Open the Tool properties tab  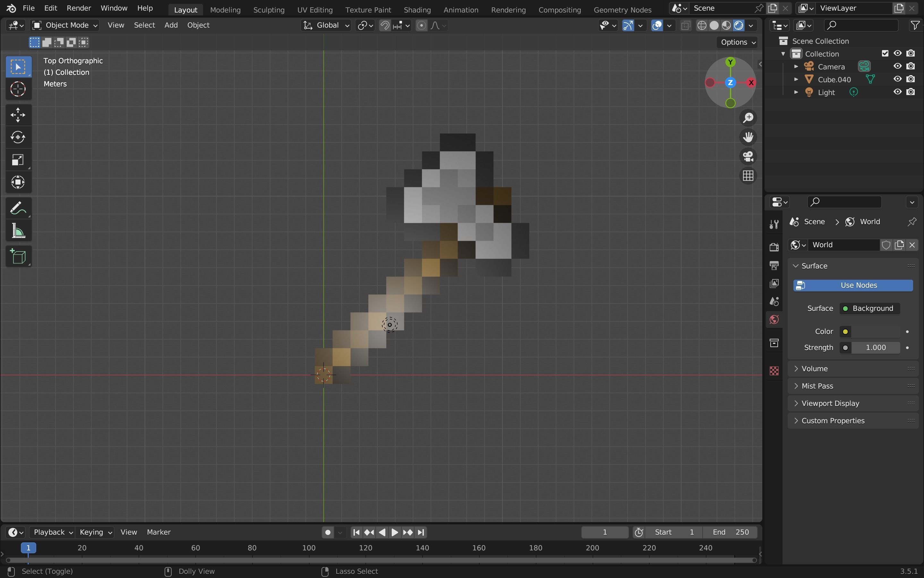(774, 224)
